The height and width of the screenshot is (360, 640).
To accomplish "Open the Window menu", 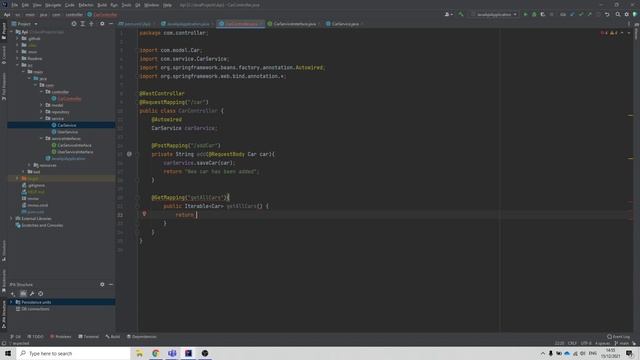I will pyautogui.click(x=151, y=5).
